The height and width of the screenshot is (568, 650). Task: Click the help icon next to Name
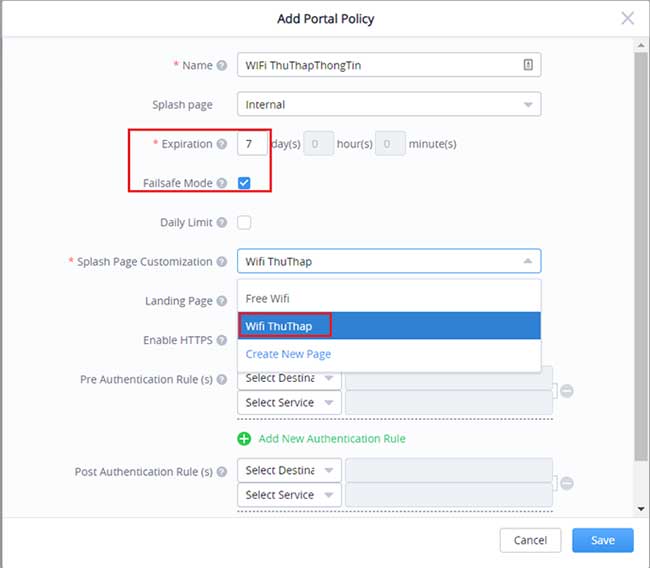222,66
